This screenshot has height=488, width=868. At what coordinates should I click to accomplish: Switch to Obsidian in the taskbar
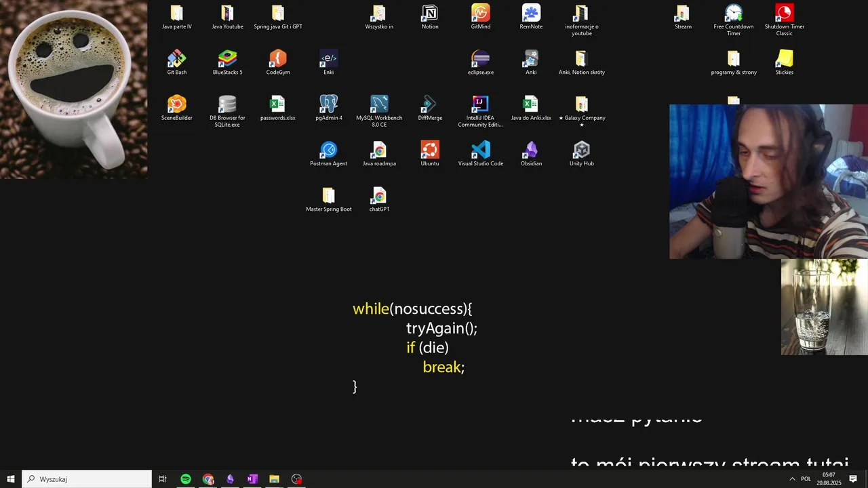point(230,479)
